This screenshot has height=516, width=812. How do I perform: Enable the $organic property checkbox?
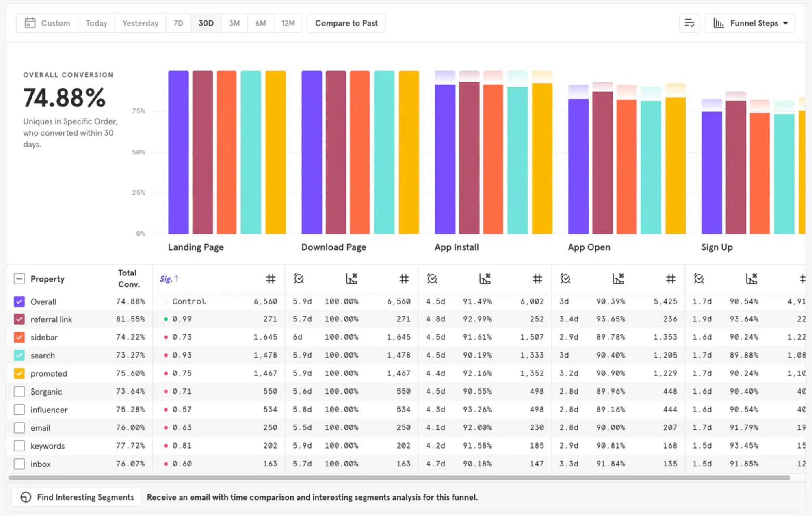19,391
